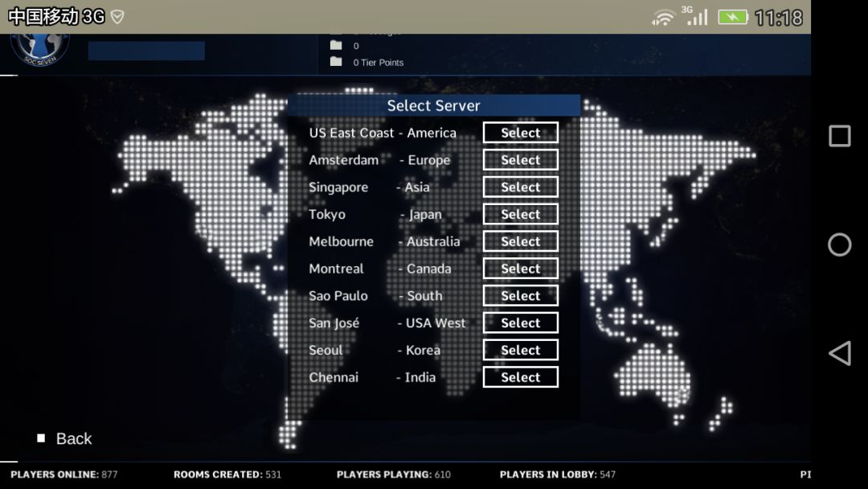
Task: Tap the battery charging icon
Action: (x=733, y=17)
